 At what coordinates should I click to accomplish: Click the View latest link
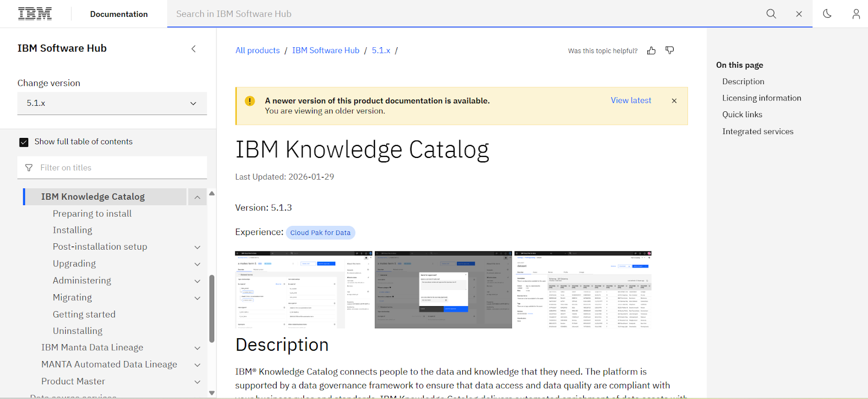[631, 100]
